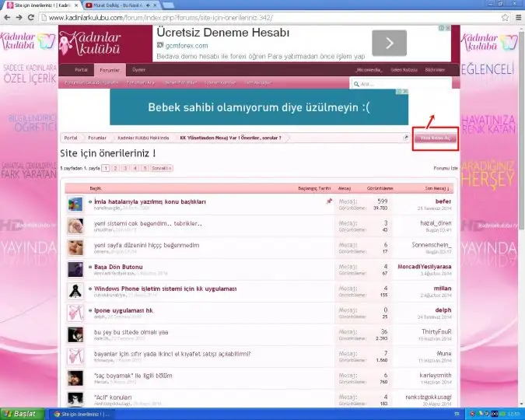This screenshot has height=420, width=525.
Task: Click the pin icon on the first thread
Action: (329, 201)
